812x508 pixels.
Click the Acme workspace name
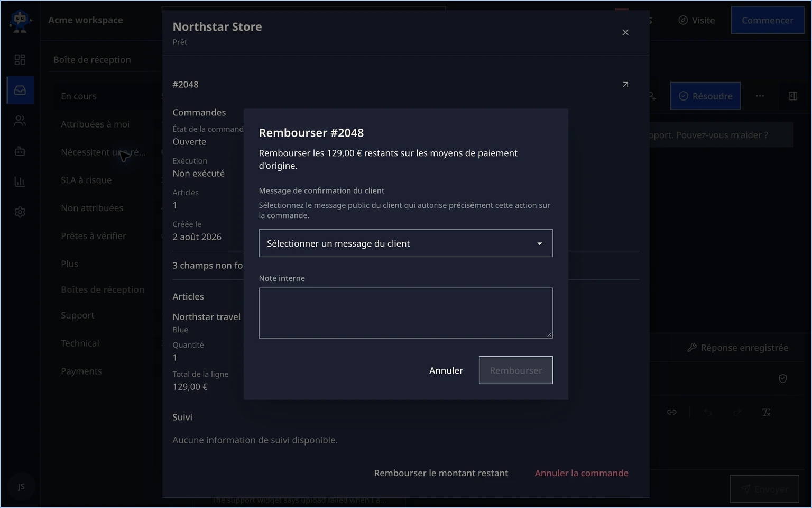(x=86, y=20)
